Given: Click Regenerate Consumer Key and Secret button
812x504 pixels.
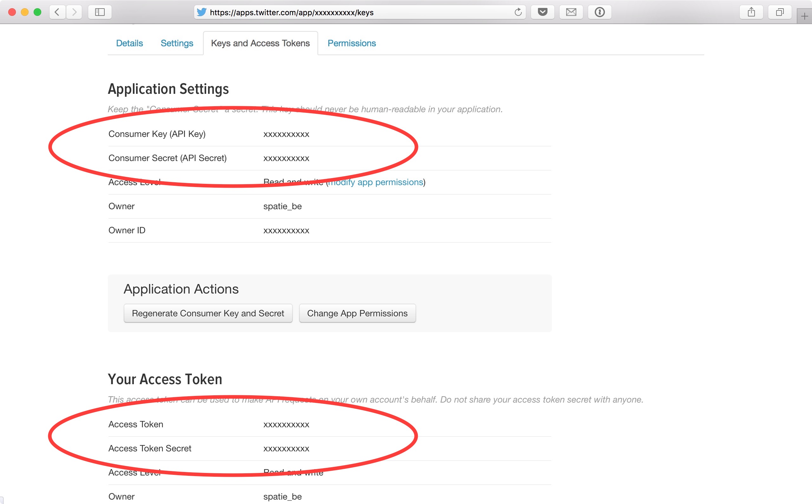Looking at the screenshot, I should (208, 313).
